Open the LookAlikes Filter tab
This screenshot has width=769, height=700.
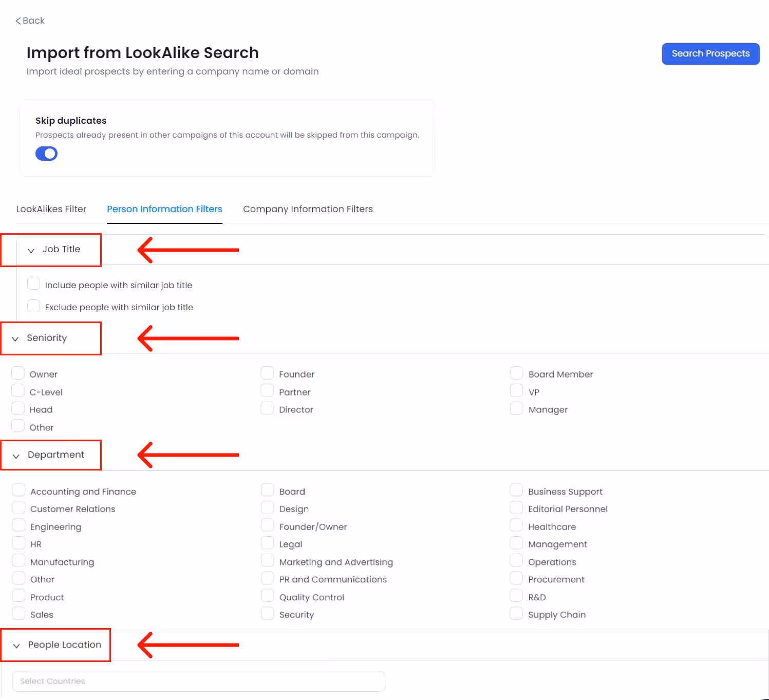click(51, 209)
